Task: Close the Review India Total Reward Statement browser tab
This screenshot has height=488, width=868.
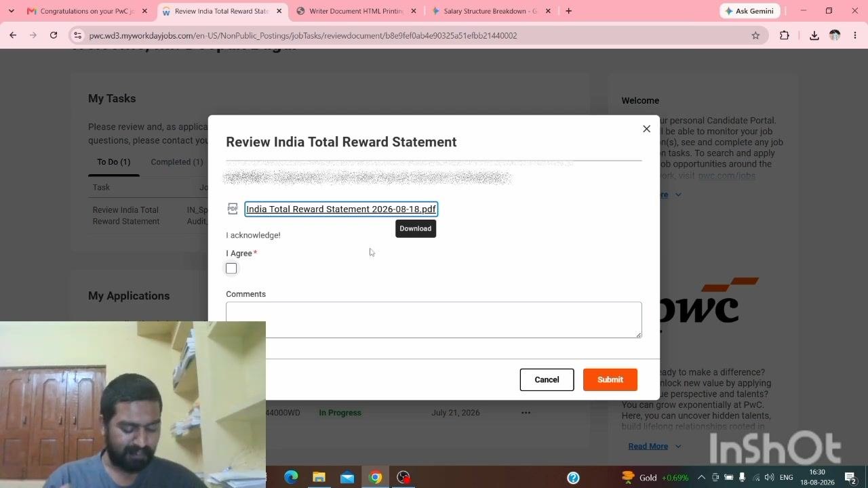Action: pyautogui.click(x=279, y=11)
